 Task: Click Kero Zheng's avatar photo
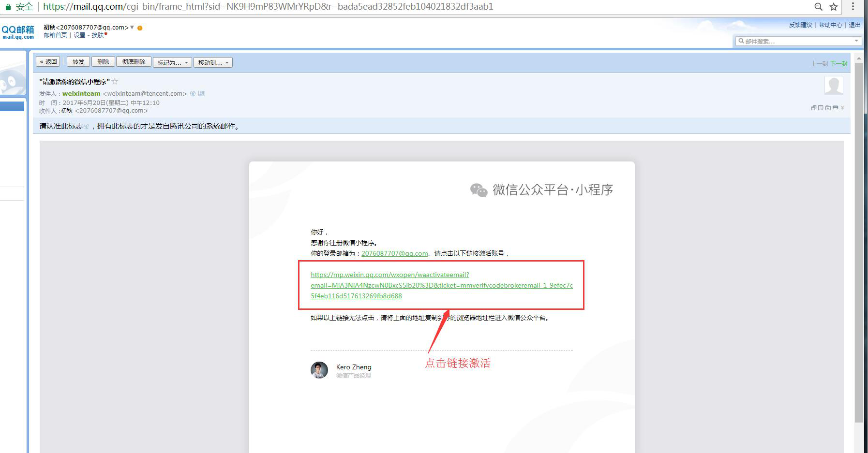pyautogui.click(x=319, y=370)
